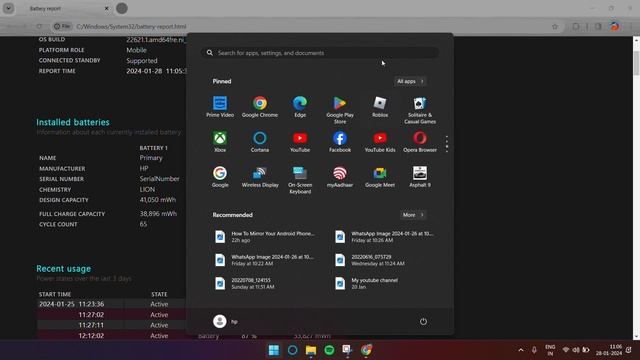Open Solitaire & Casual Games
640x360 pixels.
[x=420, y=110]
